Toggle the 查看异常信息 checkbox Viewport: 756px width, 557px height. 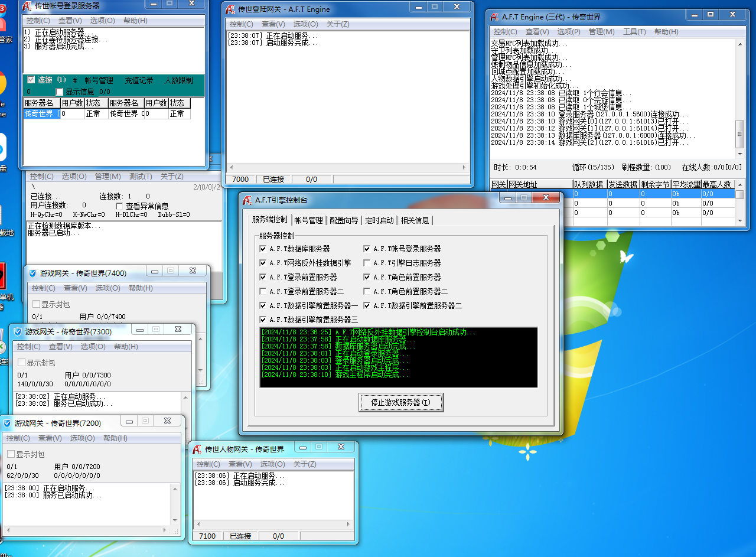click(119, 206)
